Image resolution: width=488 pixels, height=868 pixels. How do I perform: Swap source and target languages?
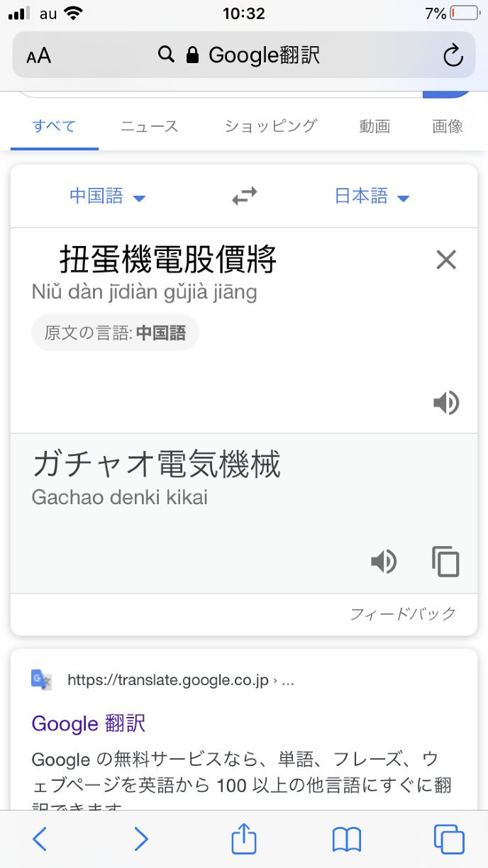tap(245, 196)
